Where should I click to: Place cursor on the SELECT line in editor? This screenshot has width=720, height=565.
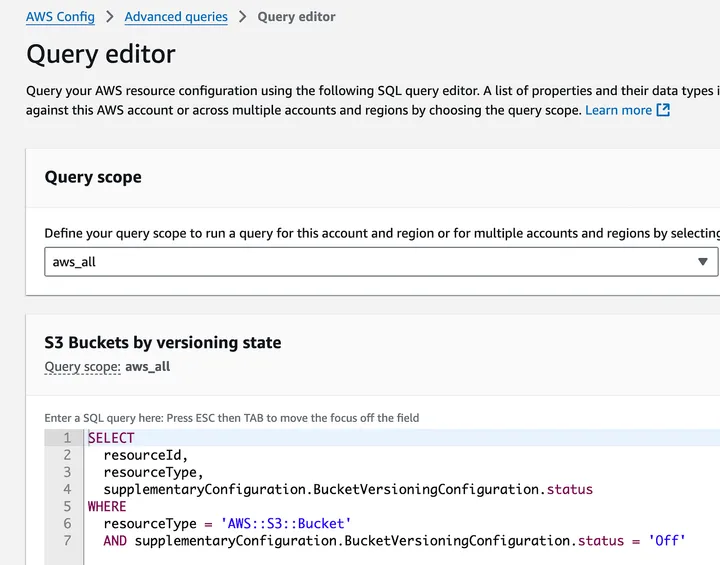[x=111, y=438]
